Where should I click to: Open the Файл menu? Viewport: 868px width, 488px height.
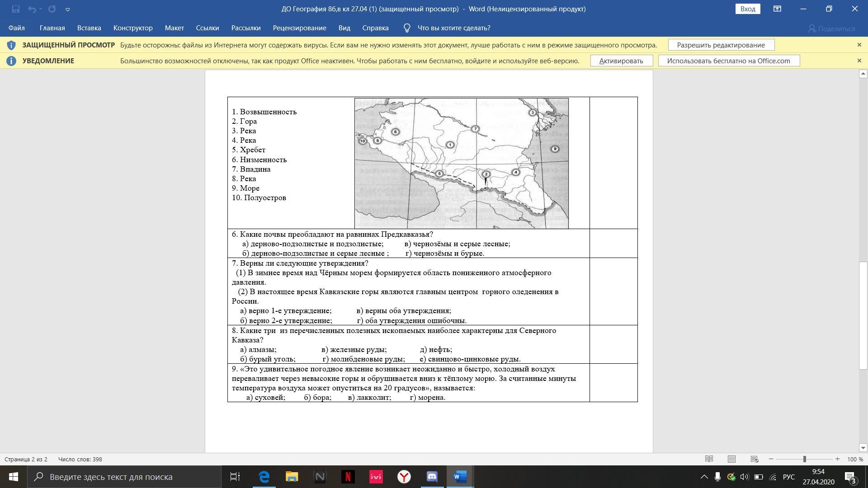(16, 28)
